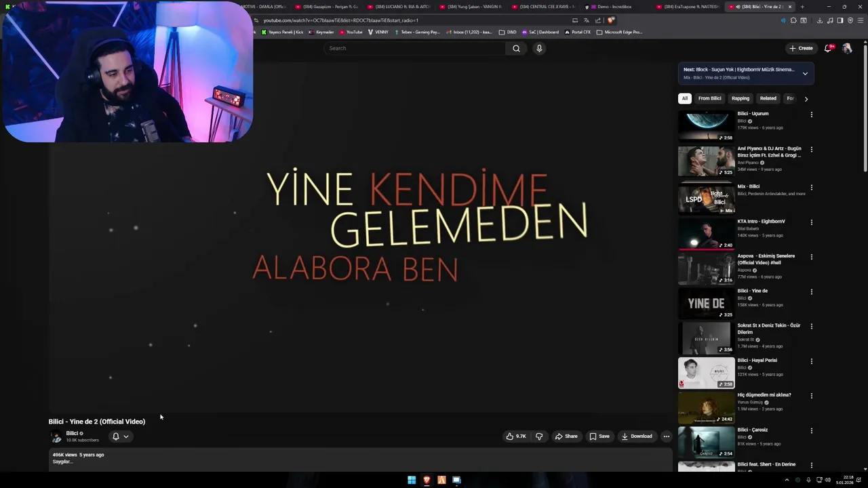868x488 pixels.
Task: Open the SaC | Dashboard bookmark
Action: pyautogui.click(x=540, y=32)
